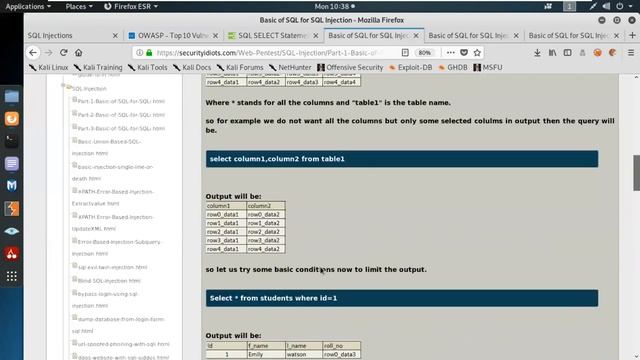Image resolution: width=640 pixels, height=360 pixels.
Task: Click the 80% zoom level indicator
Action: (x=424, y=53)
